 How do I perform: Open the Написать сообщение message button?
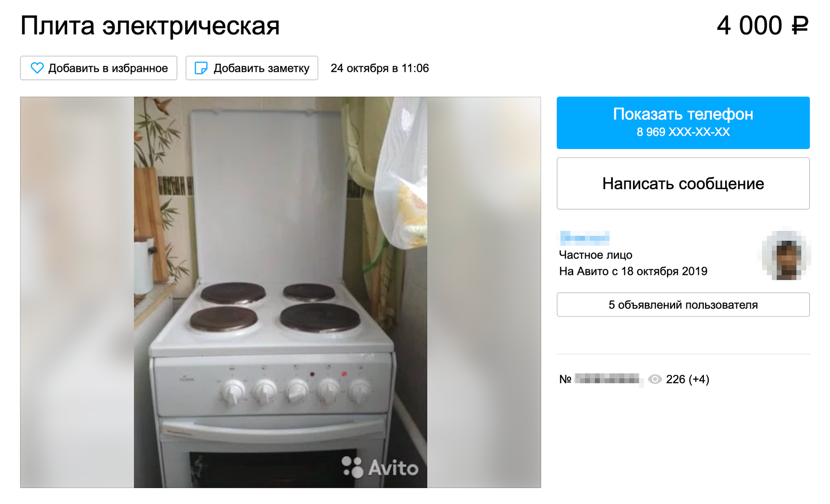[x=683, y=183]
